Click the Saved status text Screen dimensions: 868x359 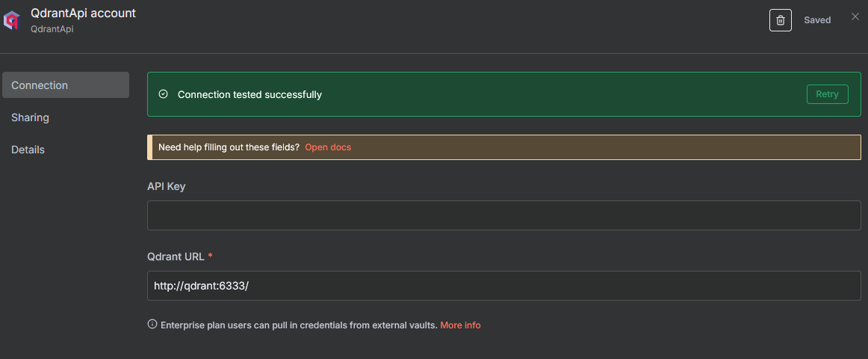[x=818, y=20]
